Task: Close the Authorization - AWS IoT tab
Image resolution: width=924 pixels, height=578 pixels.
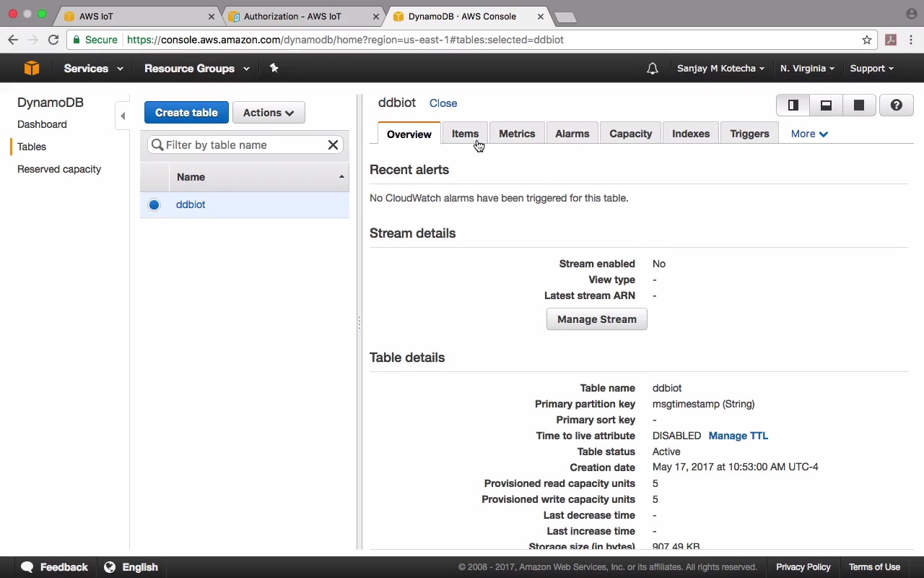Action: click(x=376, y=16)
